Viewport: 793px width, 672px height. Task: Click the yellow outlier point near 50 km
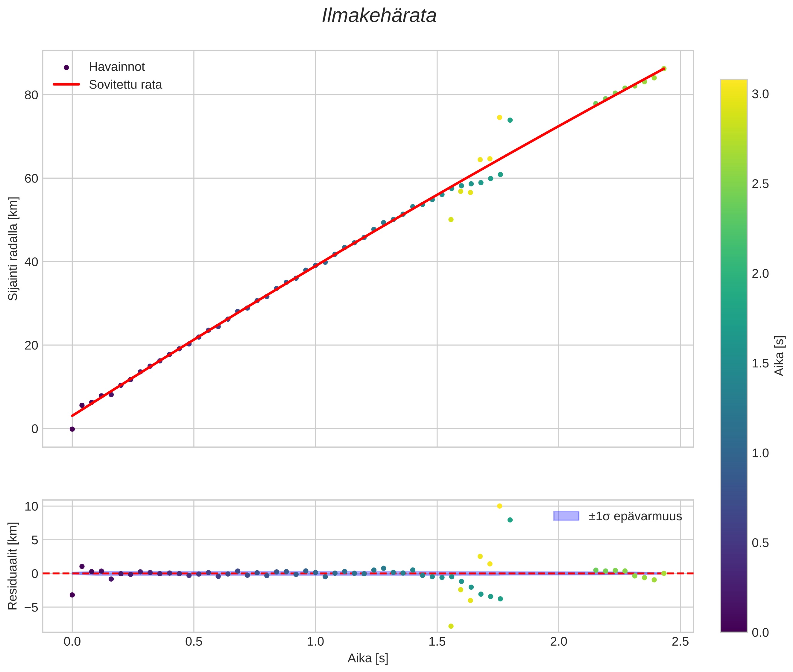(x=451, y=219)
